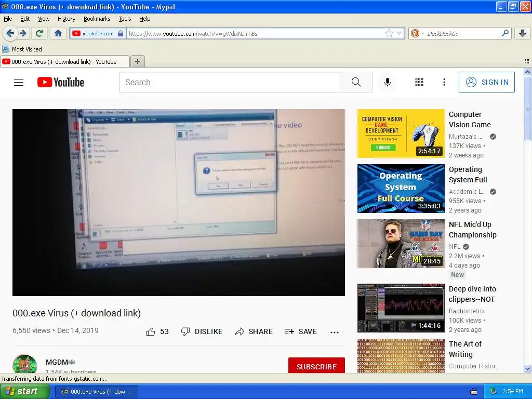Open Deep dive into clippers thumbnail
The width and height of the screenshot is (532, 399).
(x=401, y=308)
